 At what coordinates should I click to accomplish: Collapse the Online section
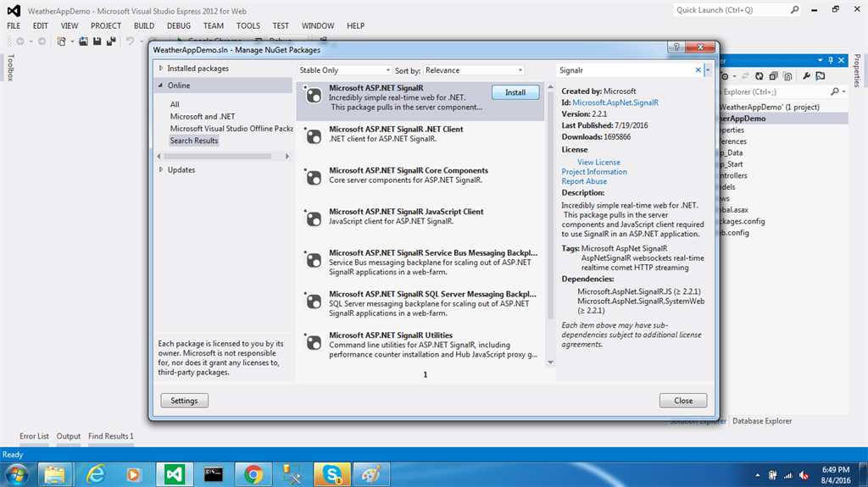coord(160,86)
